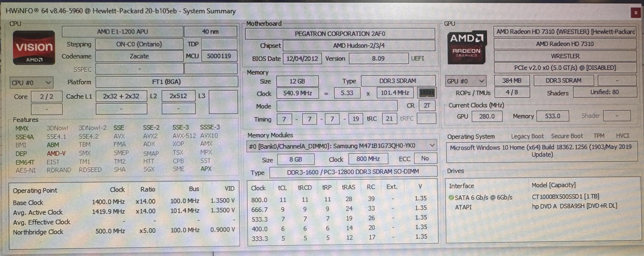Click the green SATA drive status icon

click(451, 198)
